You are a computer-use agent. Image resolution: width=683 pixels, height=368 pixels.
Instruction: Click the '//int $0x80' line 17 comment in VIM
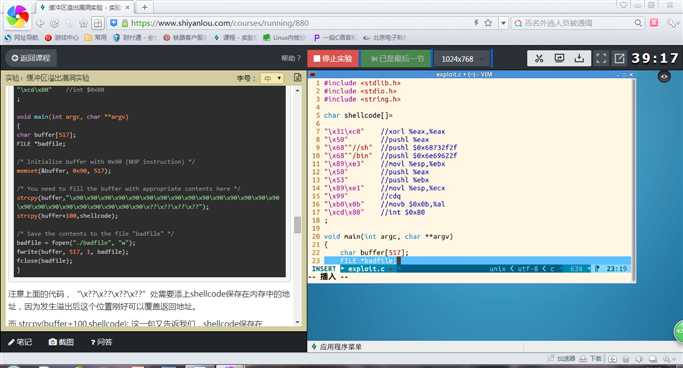coord(402,213)
